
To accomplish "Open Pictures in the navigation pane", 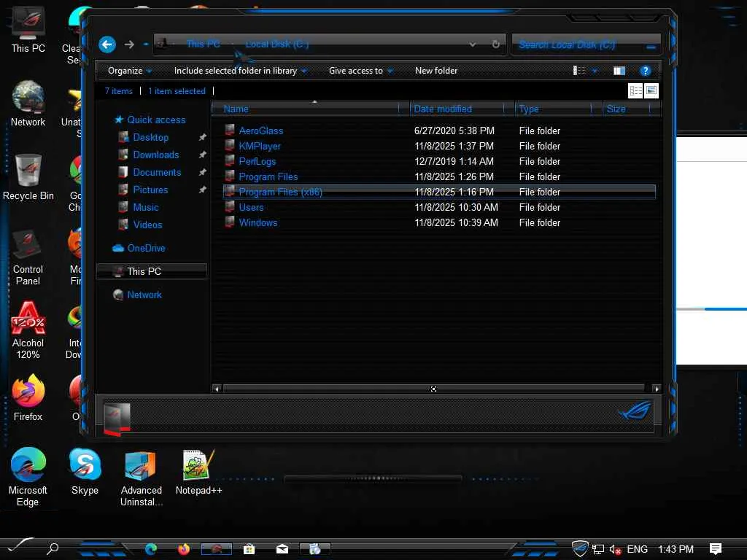I will 150,190.
